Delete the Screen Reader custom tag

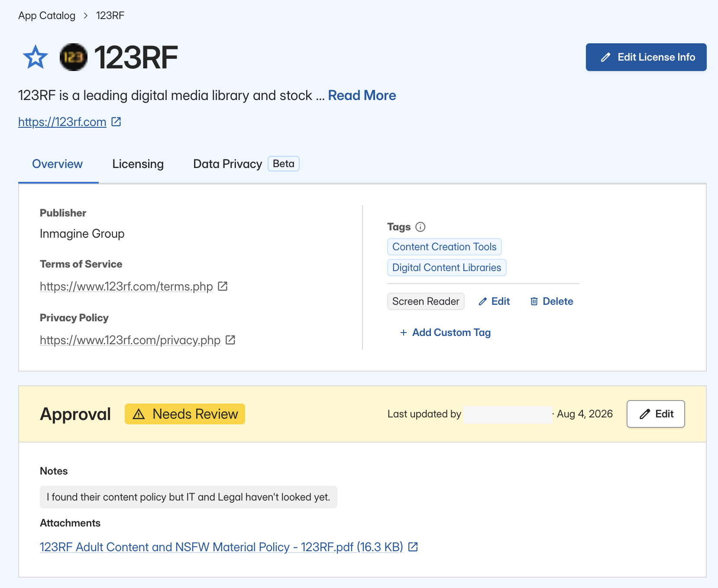(552, 301)
